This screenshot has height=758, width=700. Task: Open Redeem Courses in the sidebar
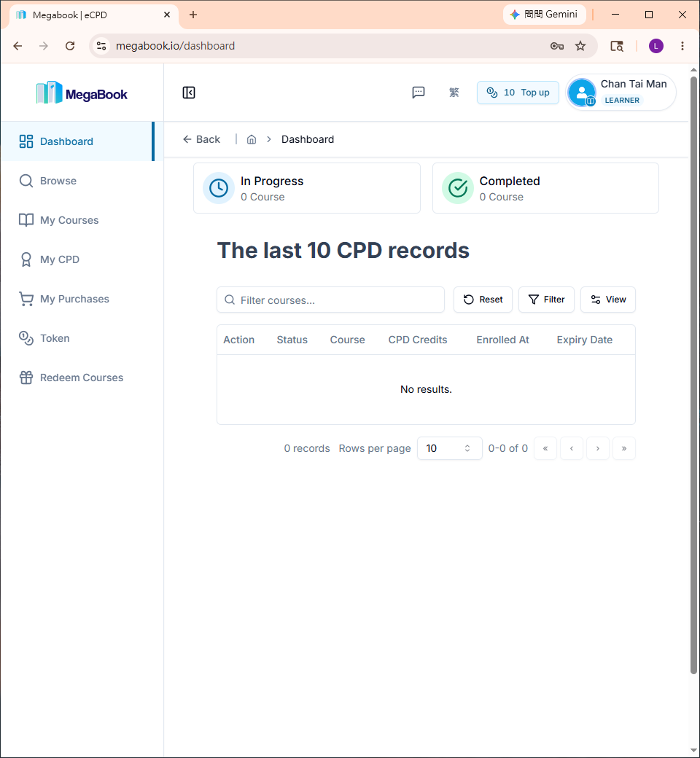click(x=77, y=378)
